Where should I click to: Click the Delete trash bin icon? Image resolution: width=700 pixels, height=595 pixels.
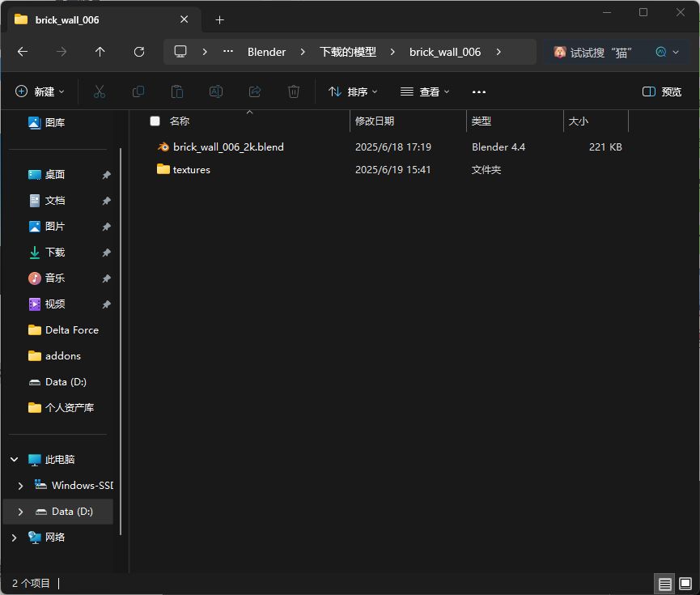(x=294, y=91)
